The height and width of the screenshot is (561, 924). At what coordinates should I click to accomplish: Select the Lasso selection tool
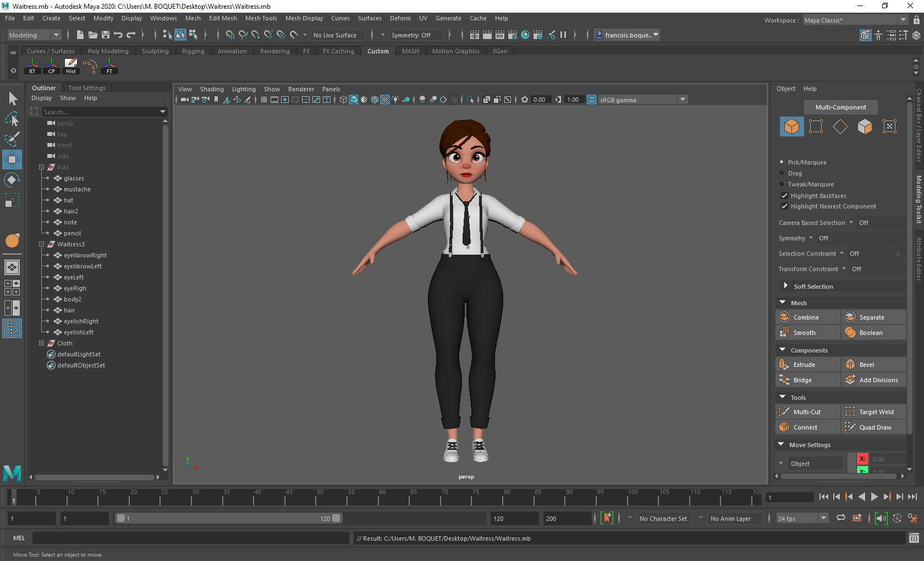click(12, 119)
